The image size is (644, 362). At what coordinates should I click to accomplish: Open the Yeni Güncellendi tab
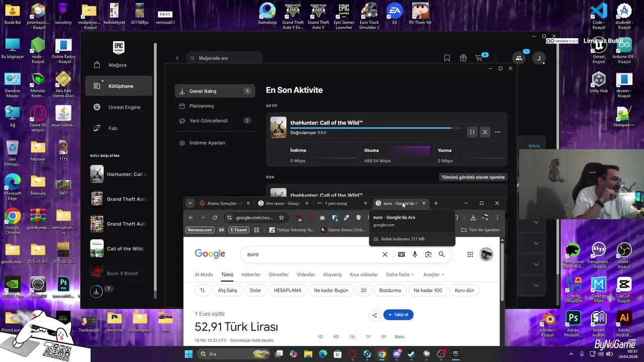click(x=215, y=121)
